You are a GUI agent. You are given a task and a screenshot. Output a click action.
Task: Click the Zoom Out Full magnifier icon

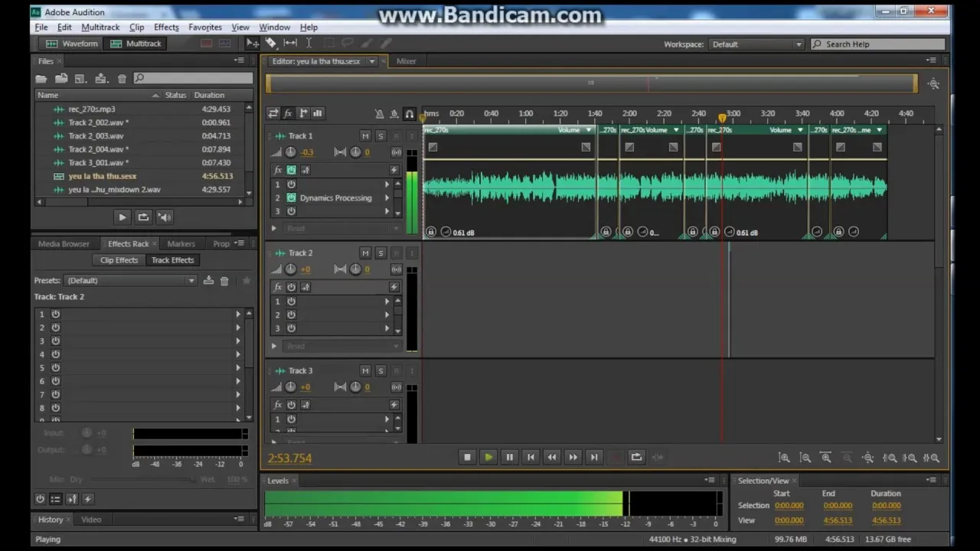[867, 458]
